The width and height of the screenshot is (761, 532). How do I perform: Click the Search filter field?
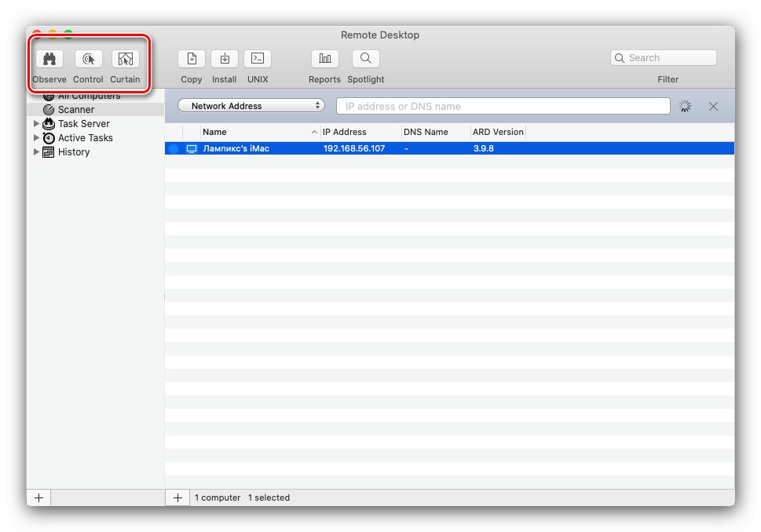click(664, 58)
